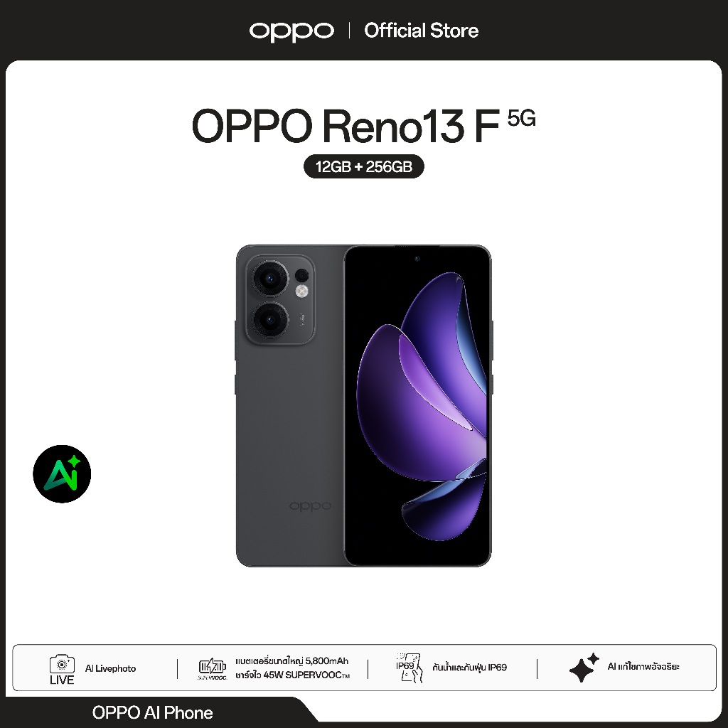The width and height of the screenshot is (728, 728).
Task: Click the AI sparkle stars icon
Action: pos(584,667)
